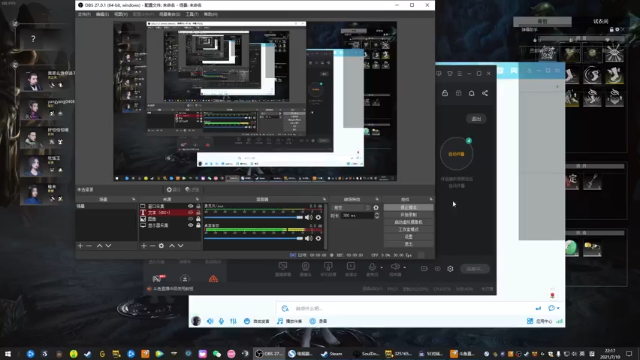Image resolution: width=640 pixels, height=360 pixels.
Task: Click the lock icon at top of dark streaming panel
Action: pyautogui.click(x=445, y=93)
